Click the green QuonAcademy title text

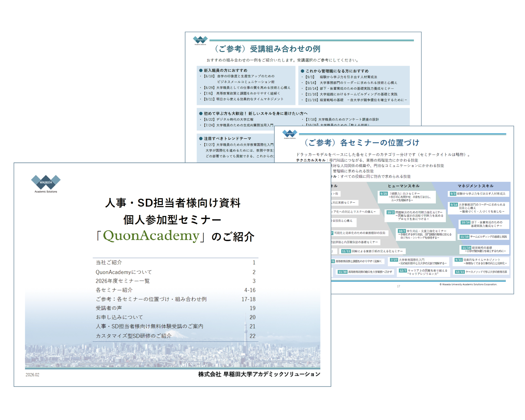point(151,235)
